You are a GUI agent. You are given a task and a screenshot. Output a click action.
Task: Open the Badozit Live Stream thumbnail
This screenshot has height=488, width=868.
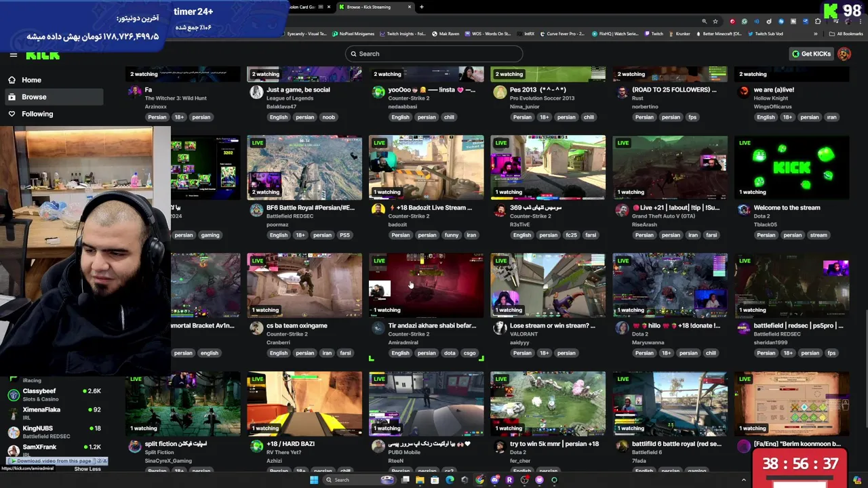point(426,167)
